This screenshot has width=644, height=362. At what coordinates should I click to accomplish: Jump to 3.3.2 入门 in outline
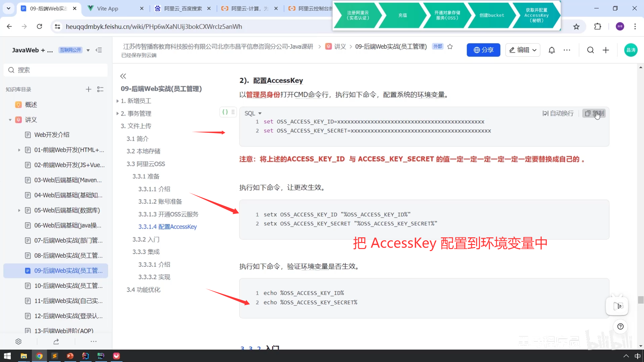(146, 239)
